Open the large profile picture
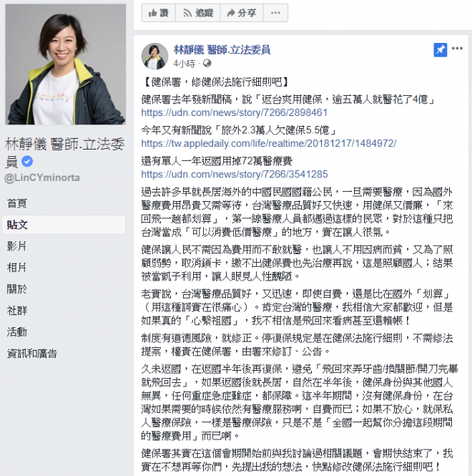This screenshot has width=472, height=476. tap(66, 64)
